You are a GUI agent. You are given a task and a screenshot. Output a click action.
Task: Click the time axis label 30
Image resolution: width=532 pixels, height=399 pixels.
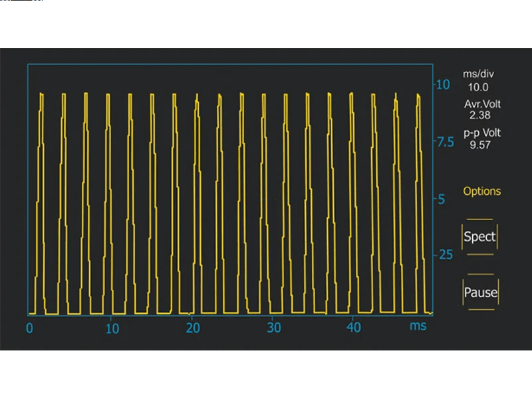274,328
